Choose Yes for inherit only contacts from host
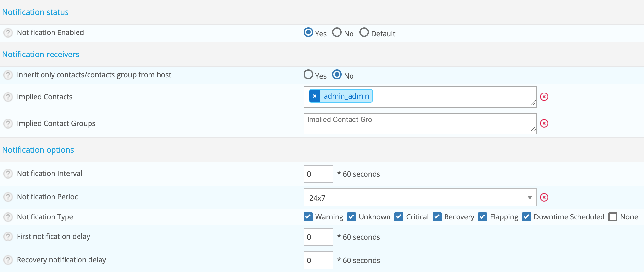This screenshot has height=272, width=644. click(x=308, y=74)
